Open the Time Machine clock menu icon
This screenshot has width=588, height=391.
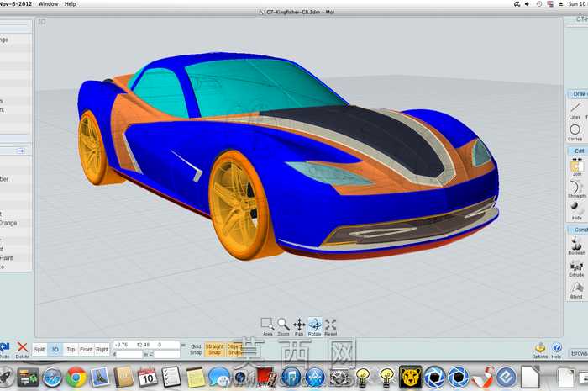pos(539,3)
